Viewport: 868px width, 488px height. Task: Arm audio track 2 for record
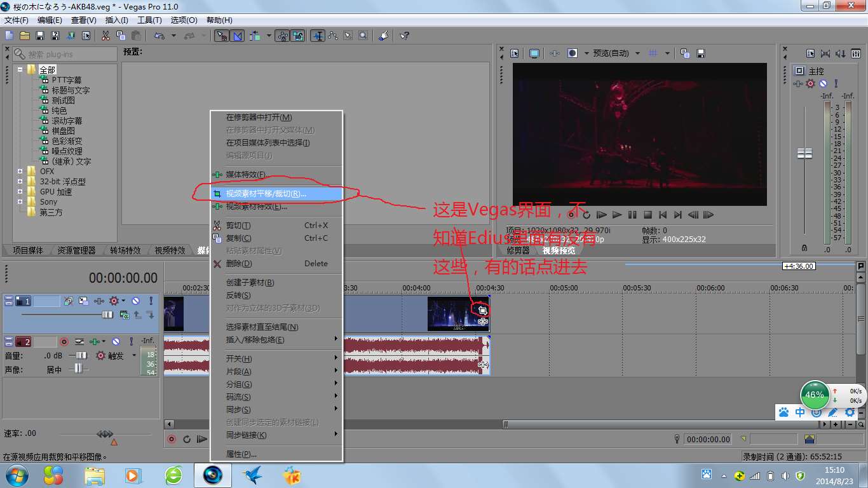pos(64,342)
